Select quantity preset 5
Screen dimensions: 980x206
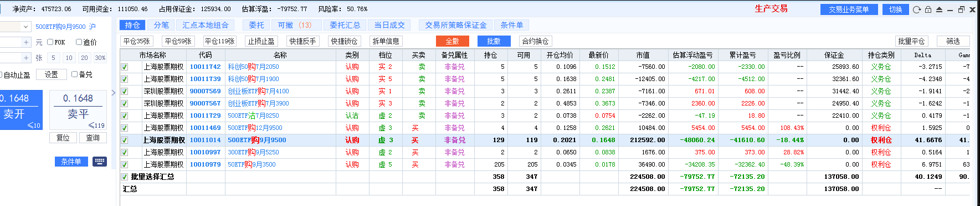(x=53, y=58)
